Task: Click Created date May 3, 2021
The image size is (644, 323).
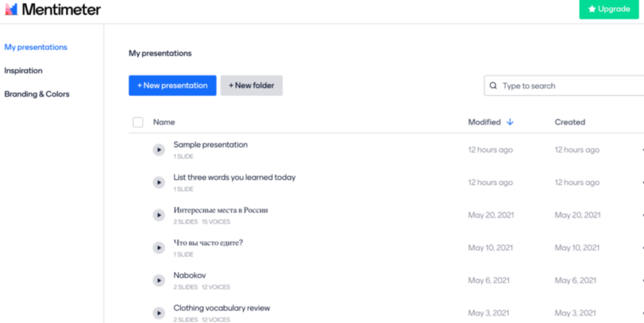Action: [575, 313]
